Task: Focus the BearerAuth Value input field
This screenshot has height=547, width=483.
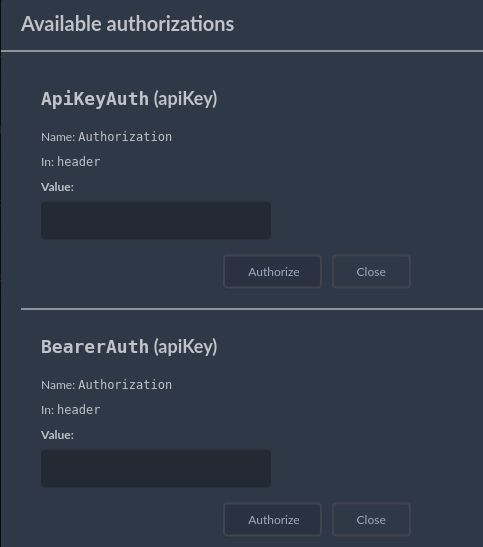Action: pyautogui.click(x=156, y=469)
